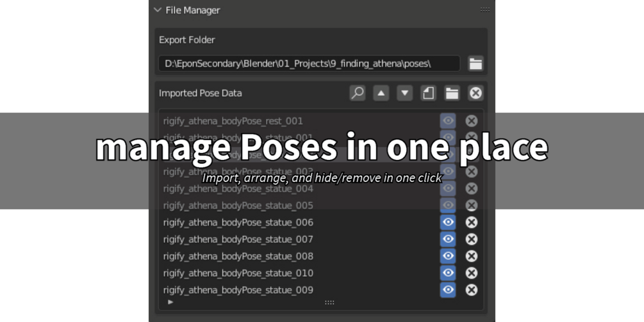Hide pose bodyPose_statue_009 using eye icon
The width and height of the screenshot is (644, 322).
(448, 290)
